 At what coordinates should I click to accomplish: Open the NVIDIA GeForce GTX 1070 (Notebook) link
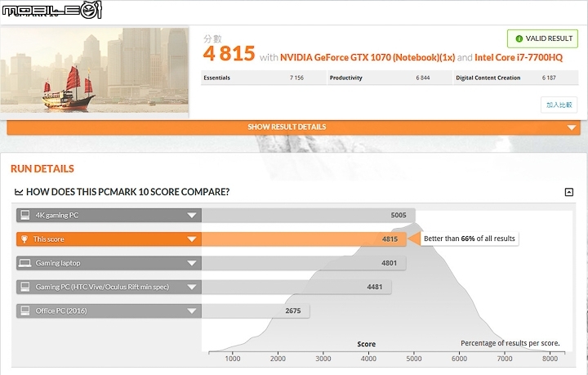[x=367, y=57]
